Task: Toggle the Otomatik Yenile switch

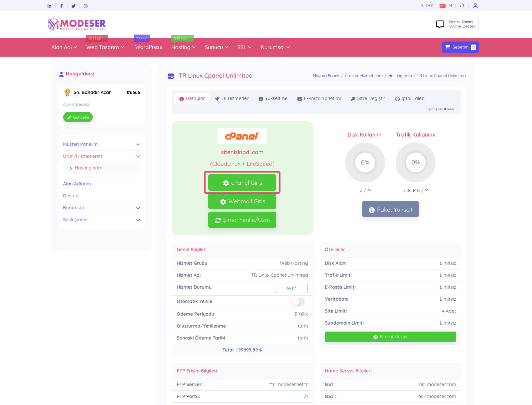Action: pyautogui.click(x=298, y=302)
